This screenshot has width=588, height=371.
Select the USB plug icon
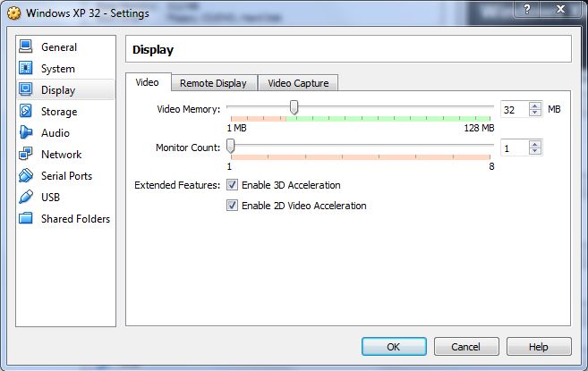click(25, 197)
